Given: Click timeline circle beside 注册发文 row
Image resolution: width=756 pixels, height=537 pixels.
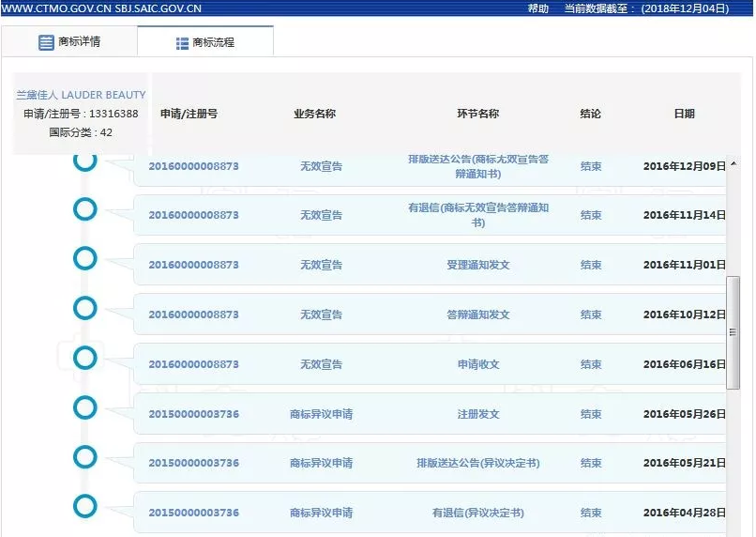Looking at the screenshot, I should (x=85, y=408).
